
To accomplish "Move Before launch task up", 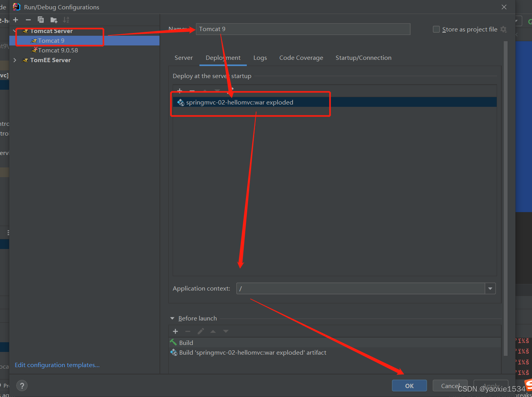I will [213, 331].
